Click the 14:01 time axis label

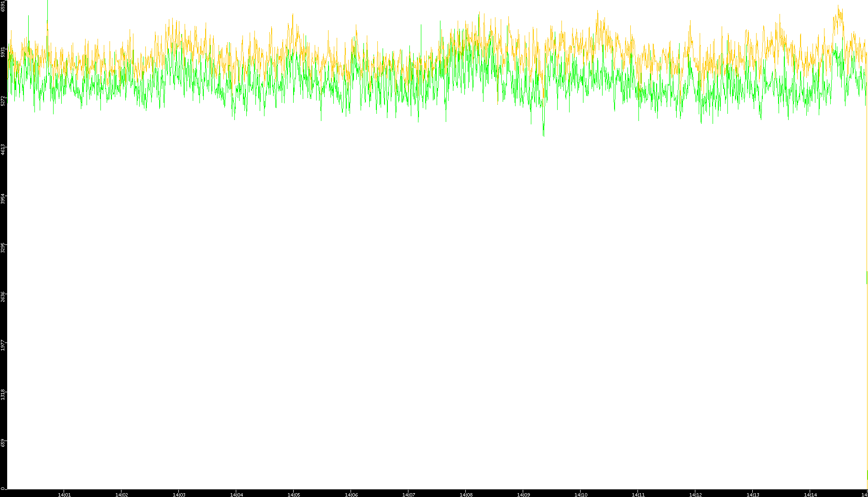pos(64,495)
